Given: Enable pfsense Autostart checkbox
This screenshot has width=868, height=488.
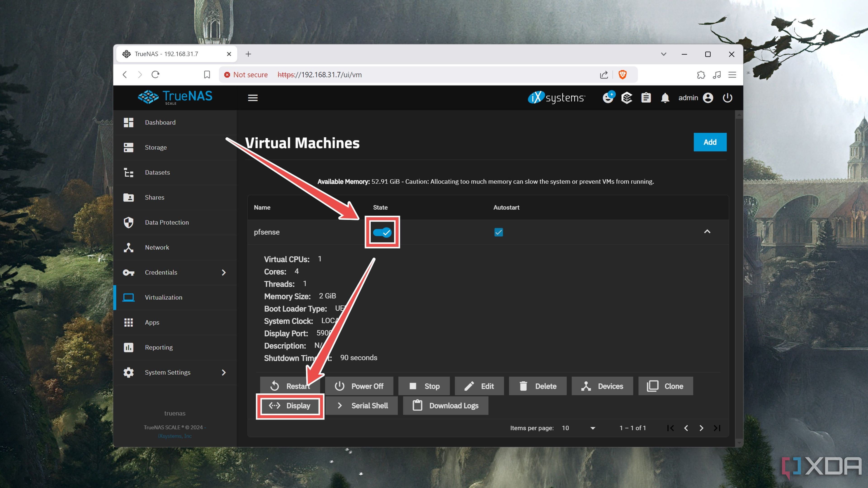Looking at the screenshot, I should pyautogui.click(x=498, y=232).
